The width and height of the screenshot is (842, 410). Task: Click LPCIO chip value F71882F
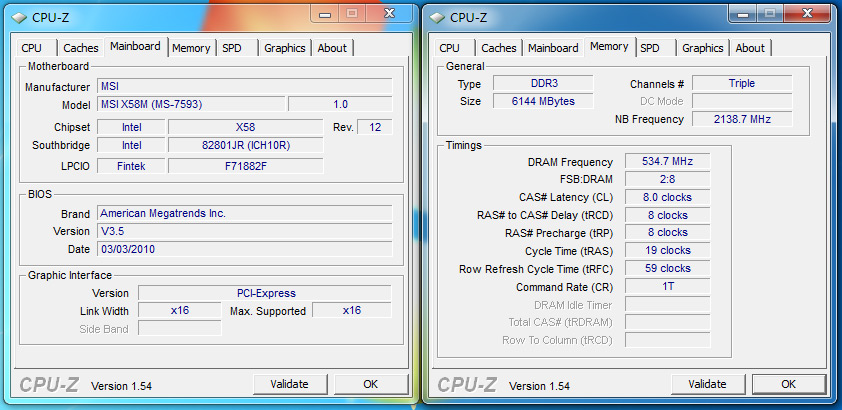point(245,166)
